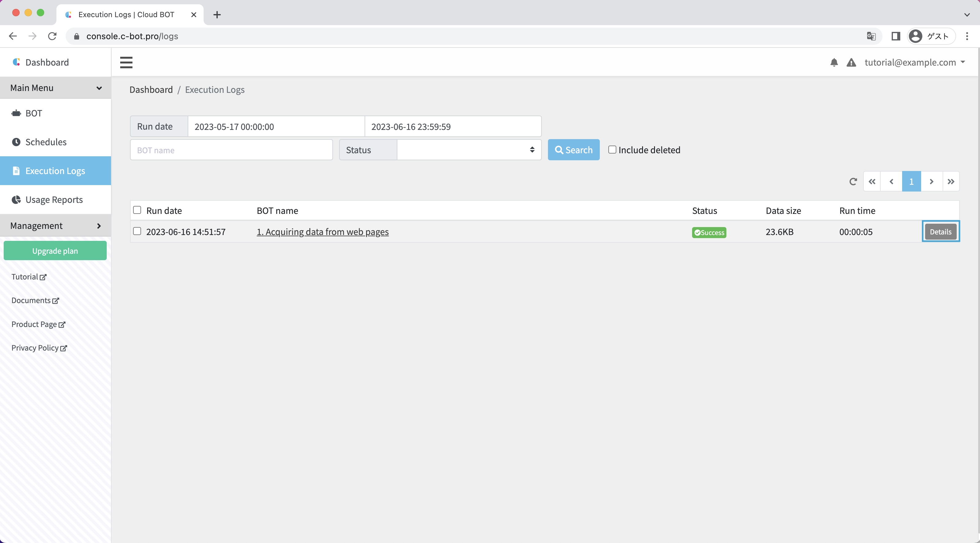Check the select-all header checkbox
This screenshot has width=980, height=543.
click(137, 210)
